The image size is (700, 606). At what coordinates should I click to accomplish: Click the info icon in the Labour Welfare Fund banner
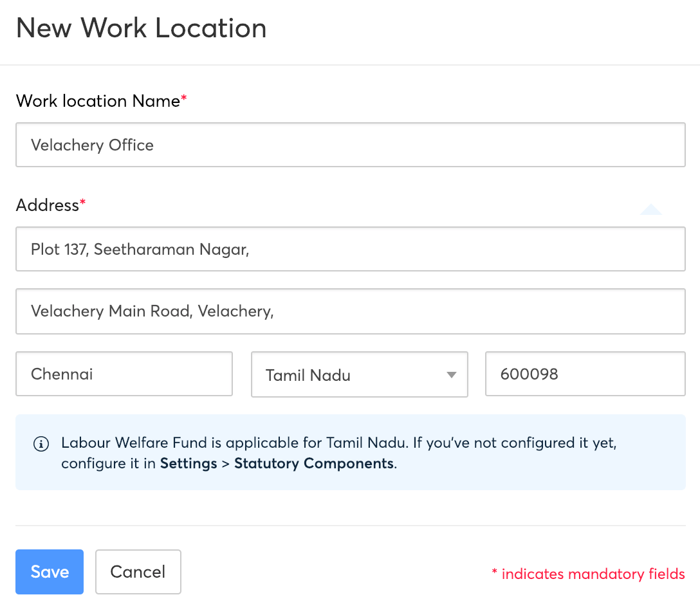pos(41,444)
